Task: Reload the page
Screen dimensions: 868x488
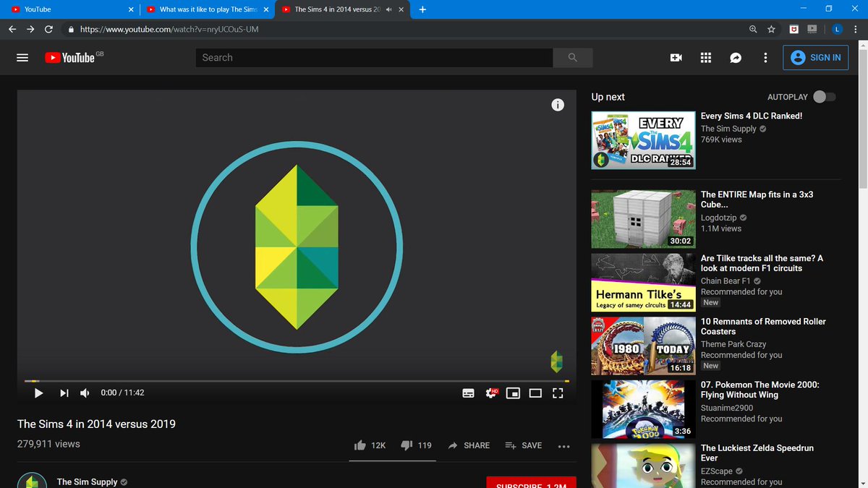Action: point(48,29)
